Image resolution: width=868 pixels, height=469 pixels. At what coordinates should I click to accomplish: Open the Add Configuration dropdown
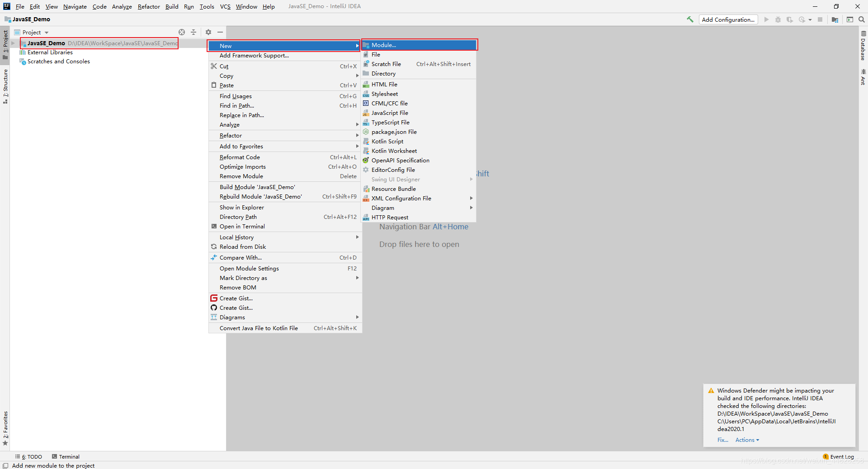click(x=728, y=19)
